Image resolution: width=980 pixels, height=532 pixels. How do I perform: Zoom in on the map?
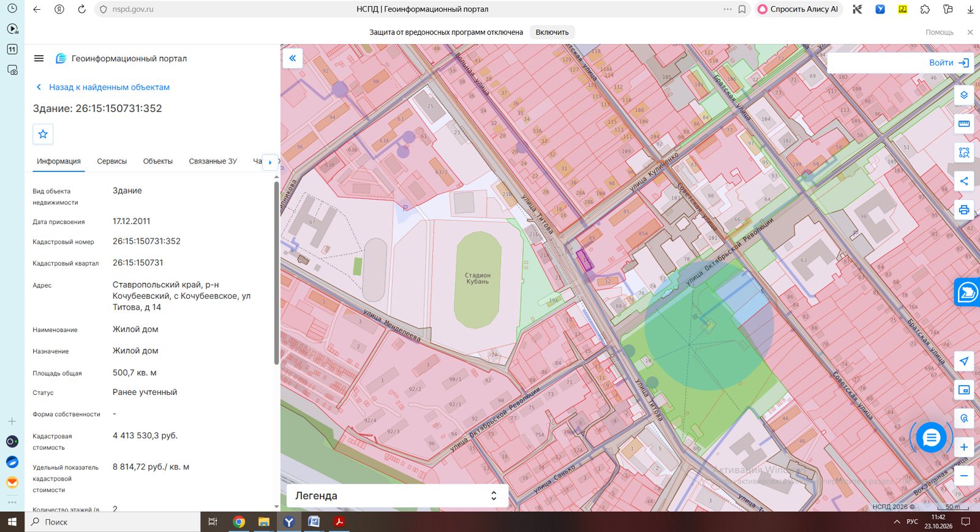[x=964, y=447]
